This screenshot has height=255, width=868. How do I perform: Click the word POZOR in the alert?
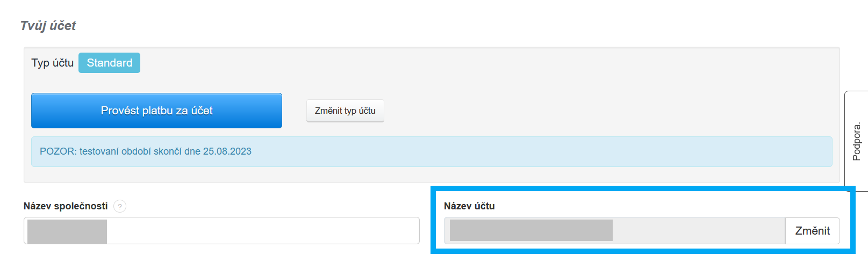(x=58, y=151)
